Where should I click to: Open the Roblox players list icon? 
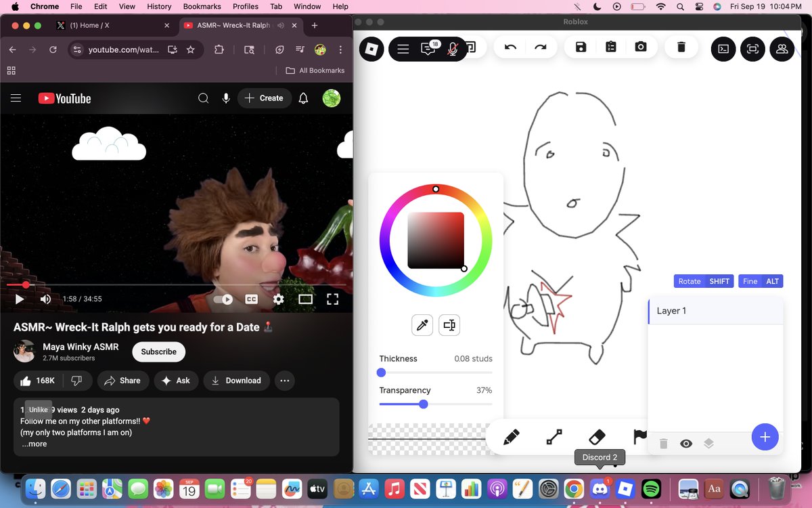(782, 49)
